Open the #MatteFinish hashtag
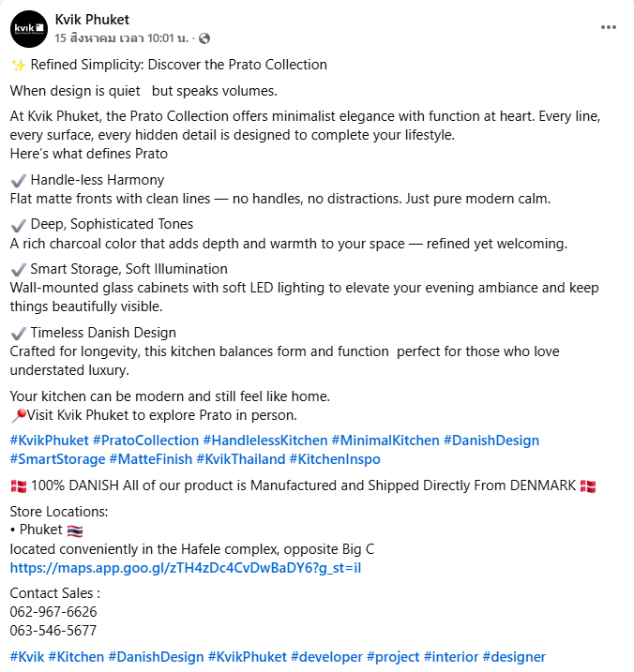Screen dimensions: 634x672 click(150, 459)
